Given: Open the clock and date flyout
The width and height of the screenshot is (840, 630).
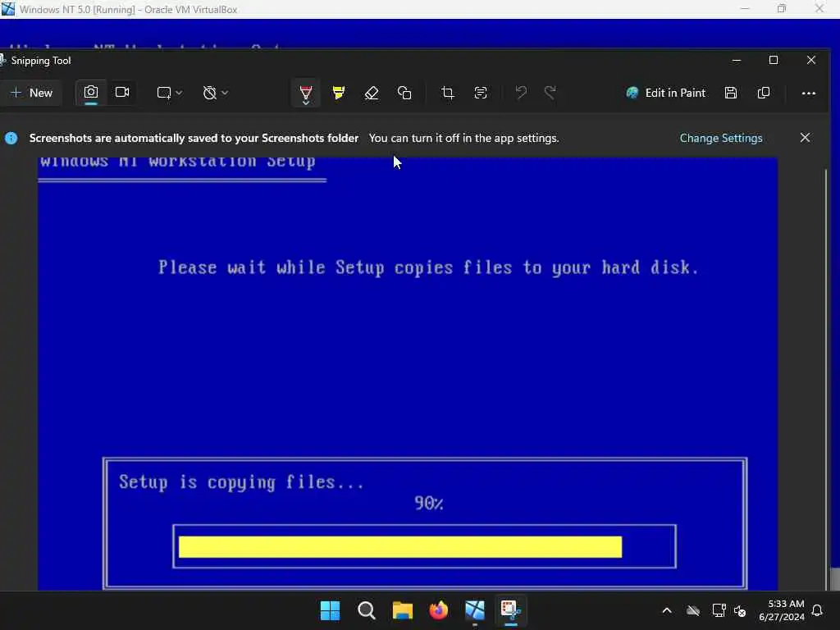Looking at the screenshot, I should point(782,610).
